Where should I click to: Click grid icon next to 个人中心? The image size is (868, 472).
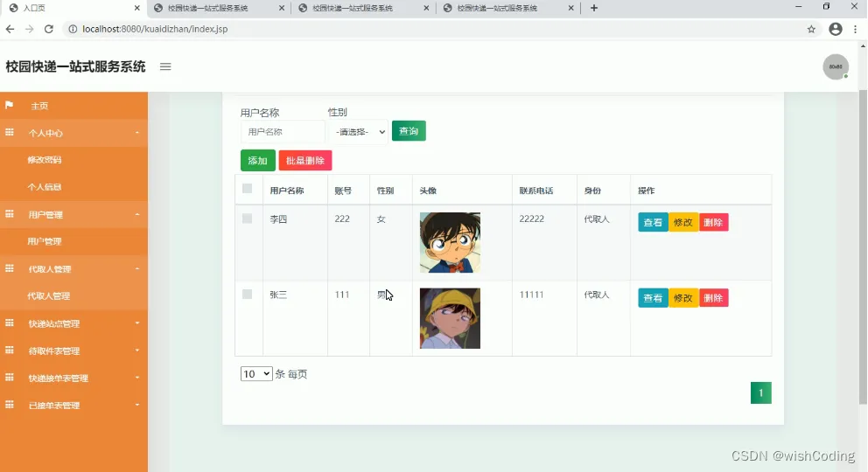pos(10,133)
